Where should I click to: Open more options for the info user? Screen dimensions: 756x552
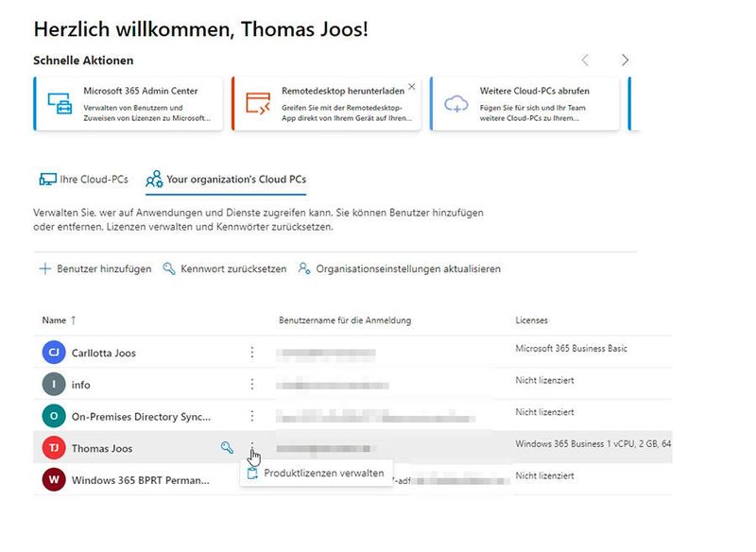click(x=252, y=385)
